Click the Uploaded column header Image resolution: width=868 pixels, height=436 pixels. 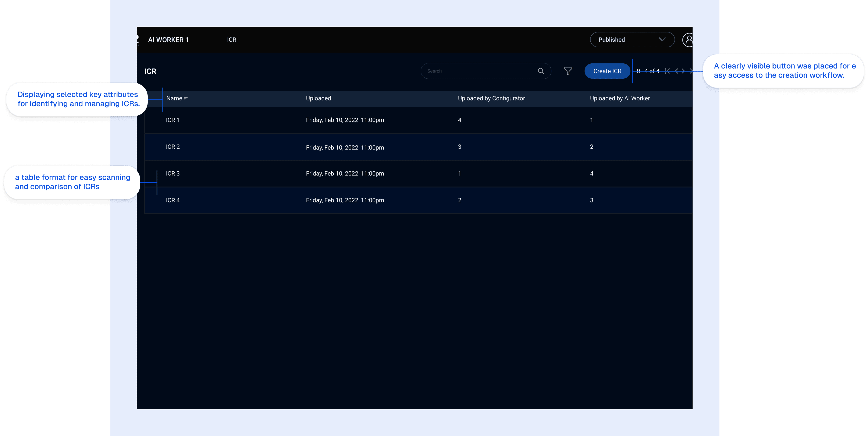[x=318, y=98]
